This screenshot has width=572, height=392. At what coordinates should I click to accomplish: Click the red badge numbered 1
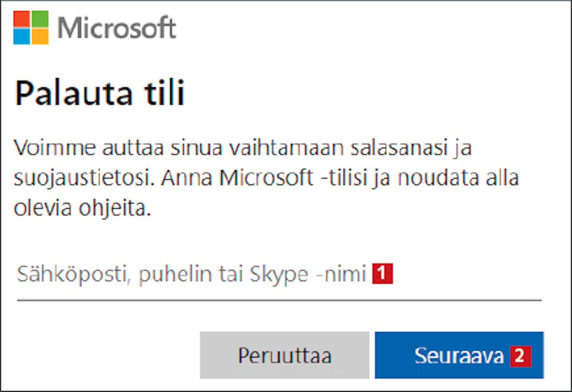(382, 274)
